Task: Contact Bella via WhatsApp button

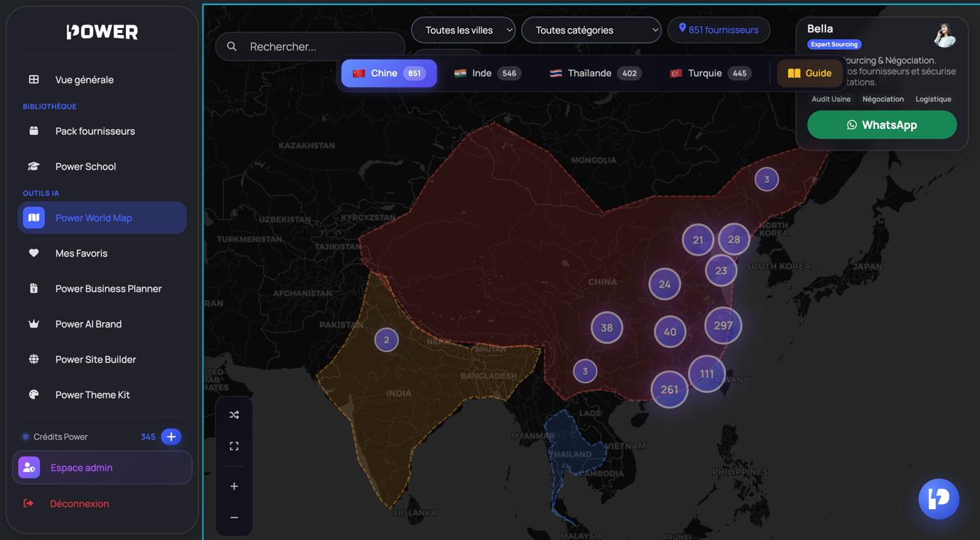Action: coord(882,125)
